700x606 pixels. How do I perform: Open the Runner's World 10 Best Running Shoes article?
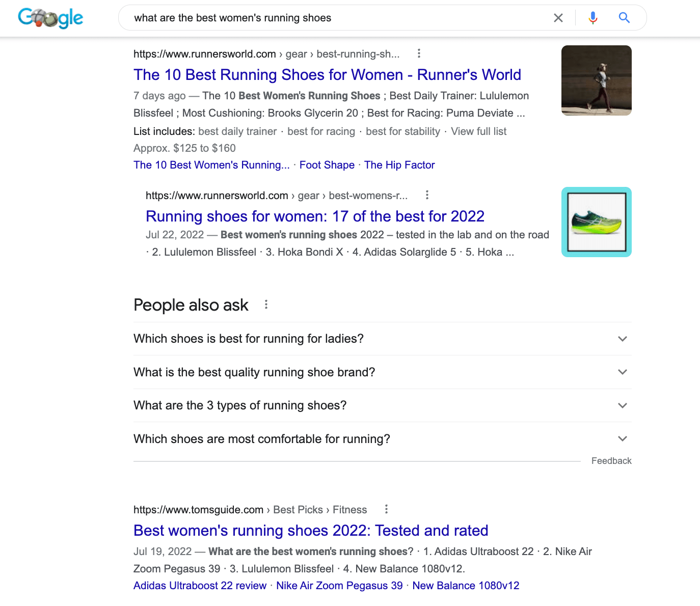point(327,75)
